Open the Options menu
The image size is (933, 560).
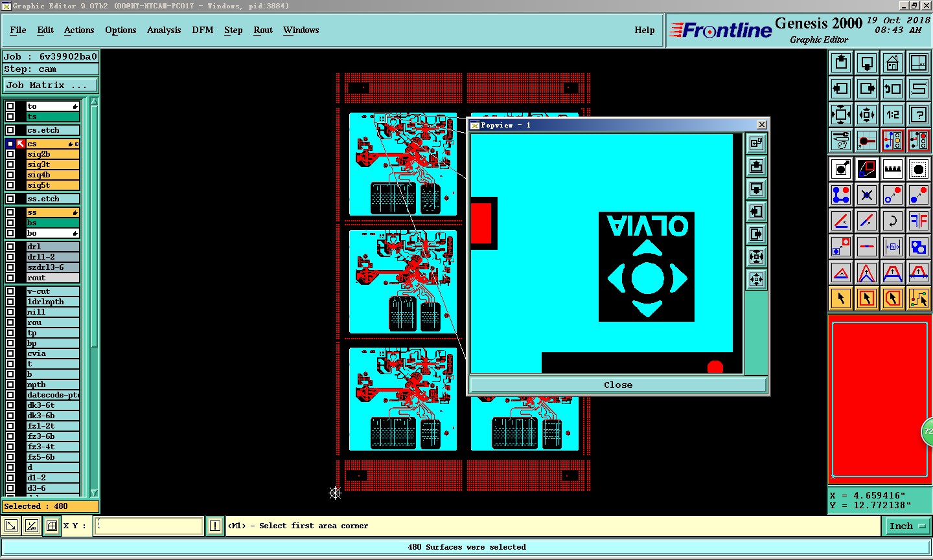click(121, 30)
